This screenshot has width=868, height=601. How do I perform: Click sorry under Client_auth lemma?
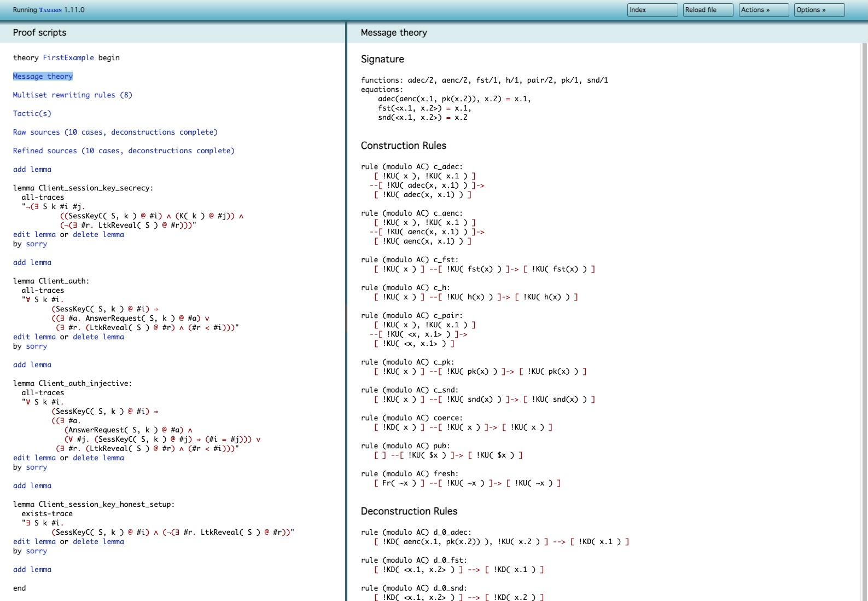[37, 346]
